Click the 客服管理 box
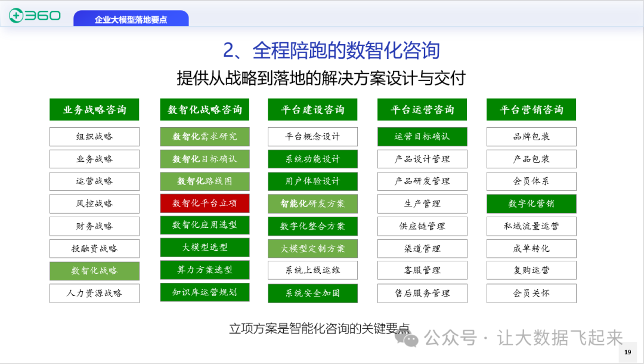This screenshot has height=364, width=644. (x=422, y=270)
